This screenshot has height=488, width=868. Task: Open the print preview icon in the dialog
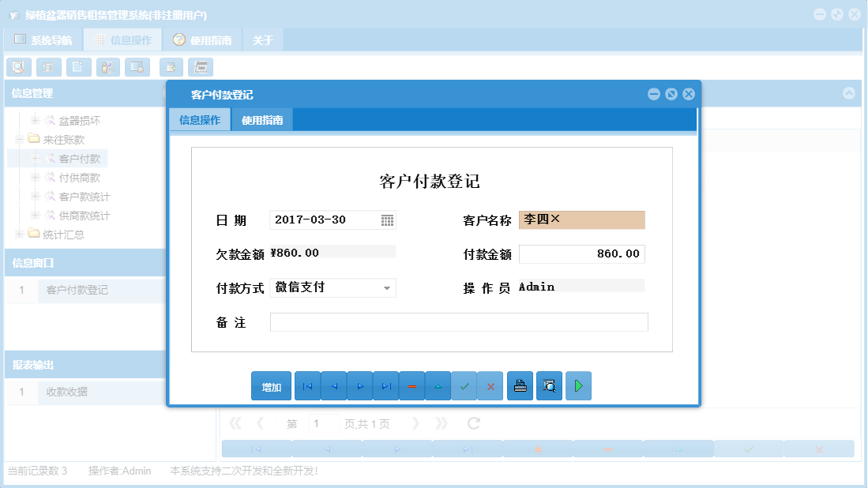point(549,385)
